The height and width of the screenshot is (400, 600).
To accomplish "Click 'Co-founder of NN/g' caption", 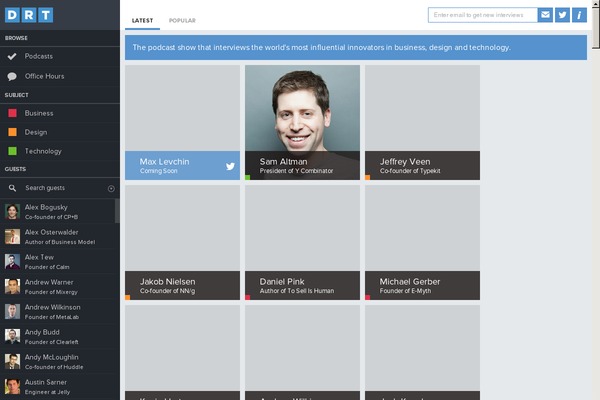I will pyautogui.click(x=167, y=291).
